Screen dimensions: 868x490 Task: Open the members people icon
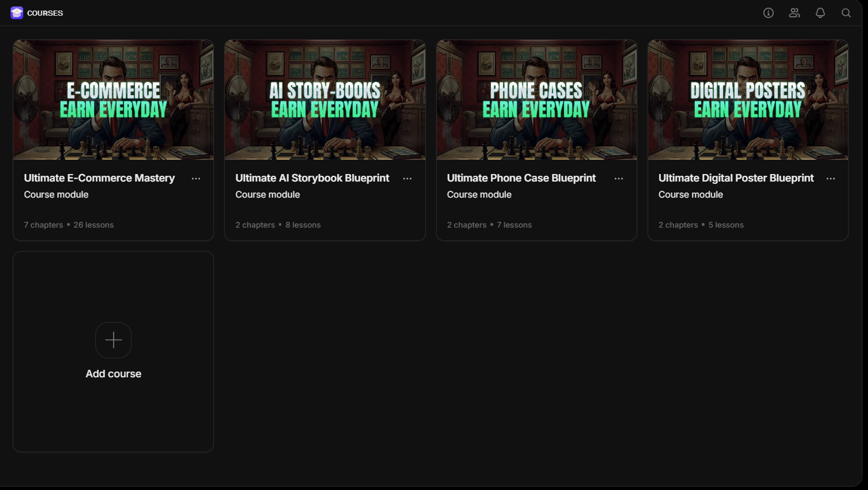(794, 13)
